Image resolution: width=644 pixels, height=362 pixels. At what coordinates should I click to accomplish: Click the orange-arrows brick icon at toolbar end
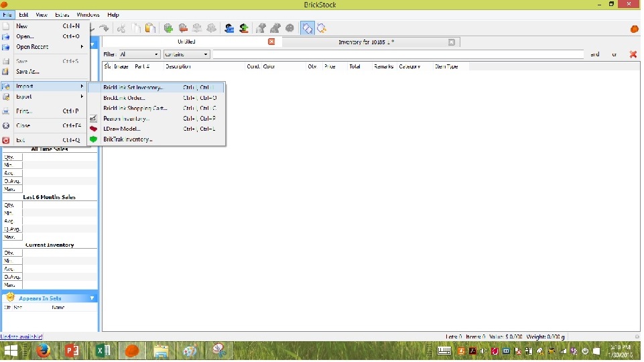click(322, 28)
